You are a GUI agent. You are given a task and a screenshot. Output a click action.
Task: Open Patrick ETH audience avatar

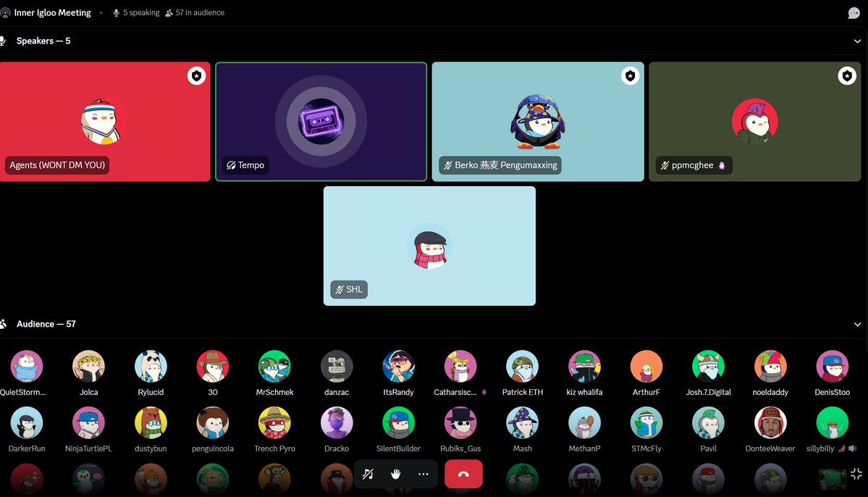point(523,367)
